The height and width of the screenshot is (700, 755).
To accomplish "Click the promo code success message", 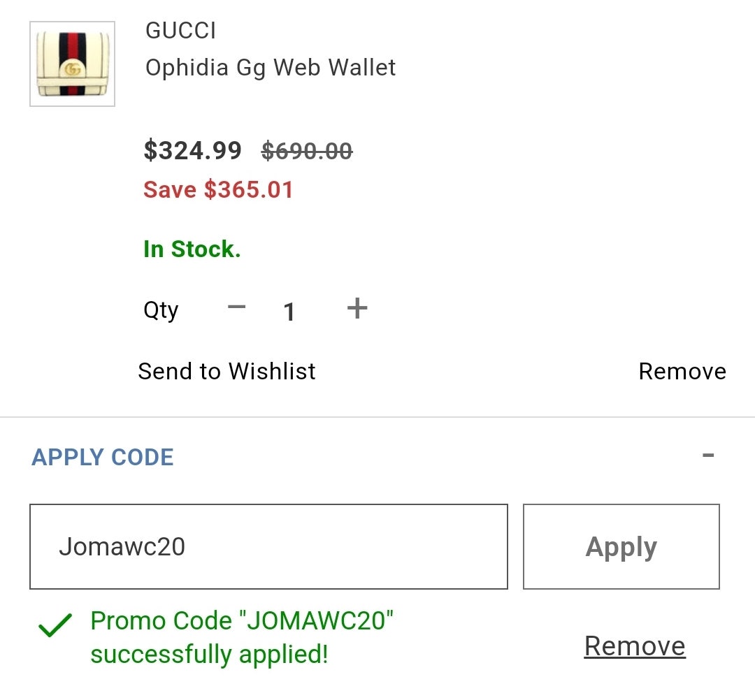I will coord(242,637).
